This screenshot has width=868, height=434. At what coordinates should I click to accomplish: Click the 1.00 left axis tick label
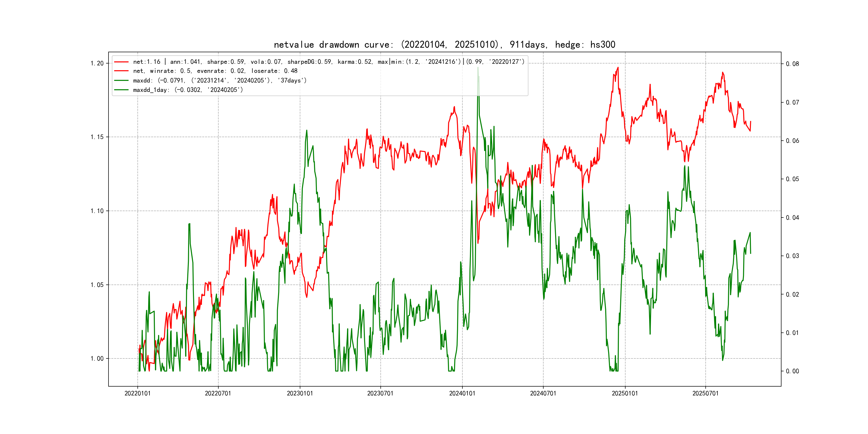point(97,358)
